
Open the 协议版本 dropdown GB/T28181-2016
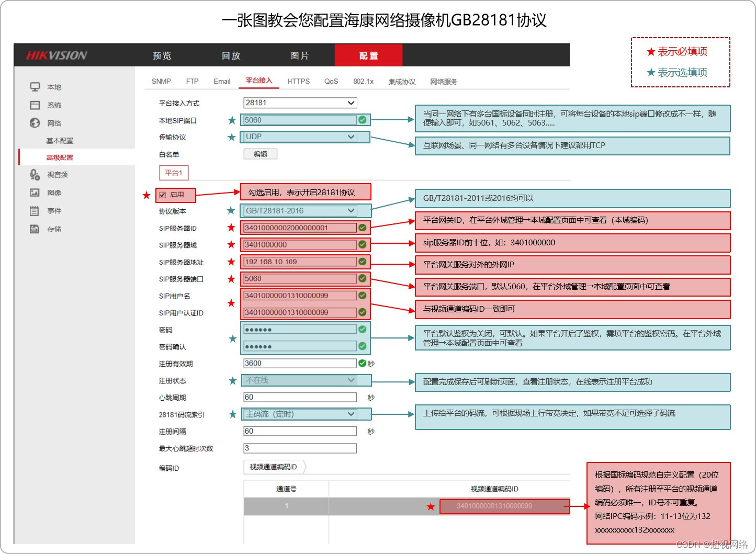[300, 210]
